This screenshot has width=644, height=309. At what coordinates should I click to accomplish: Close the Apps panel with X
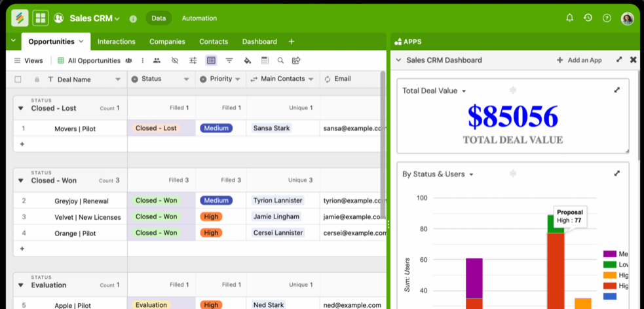(634, 60)
